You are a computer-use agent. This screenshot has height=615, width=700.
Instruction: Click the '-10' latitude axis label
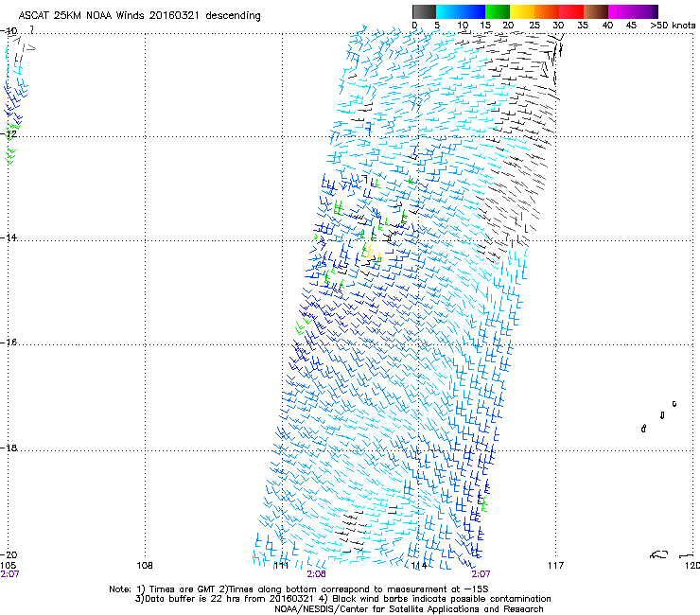(9, 31)
